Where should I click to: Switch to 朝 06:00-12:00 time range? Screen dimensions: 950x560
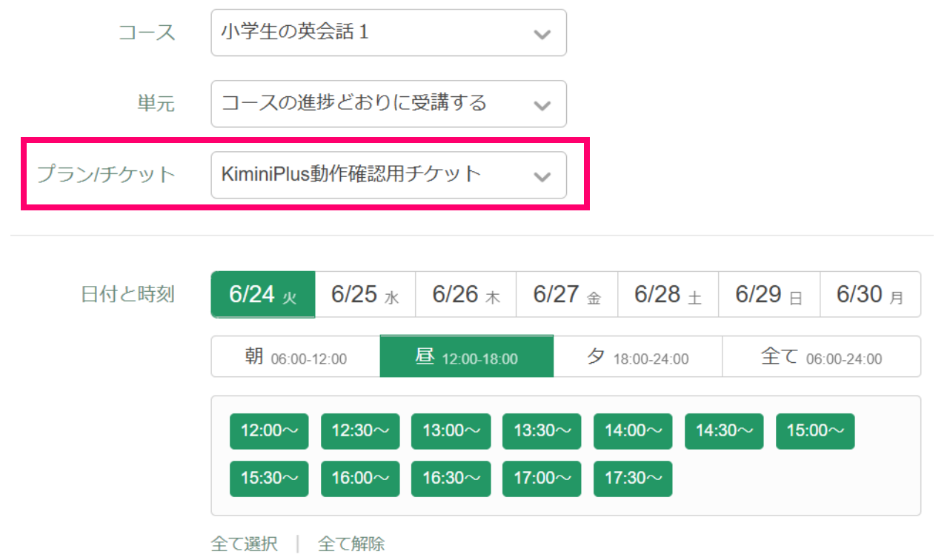coord(296,357)
